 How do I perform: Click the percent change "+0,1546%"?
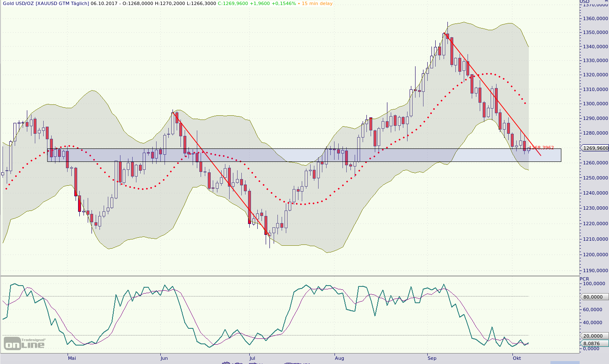283,3
